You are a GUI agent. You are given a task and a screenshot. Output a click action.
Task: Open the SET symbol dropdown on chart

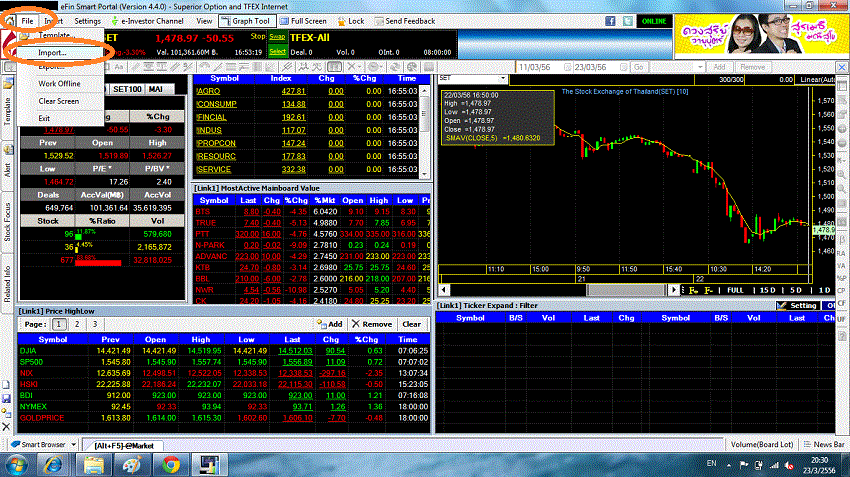tap(503, 79)
